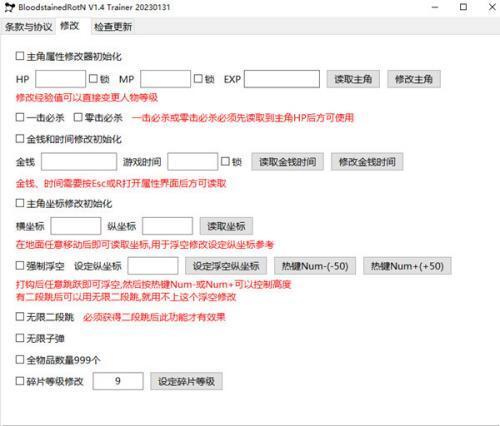Click the red note 必须获得二段跳后此功能才有效果
This screenshot has height=426, width=500.
(x=154, y=317)
